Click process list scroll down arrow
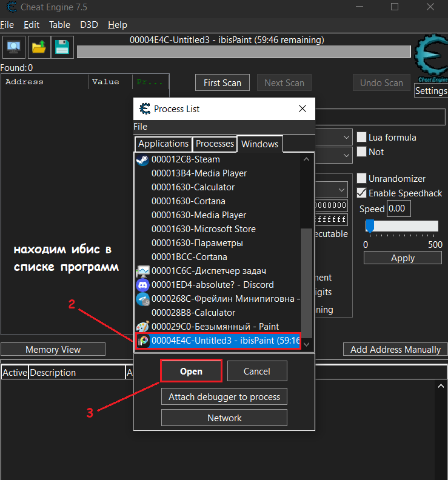Viewport: 448px width, 480px height. (x=306, y=344)
